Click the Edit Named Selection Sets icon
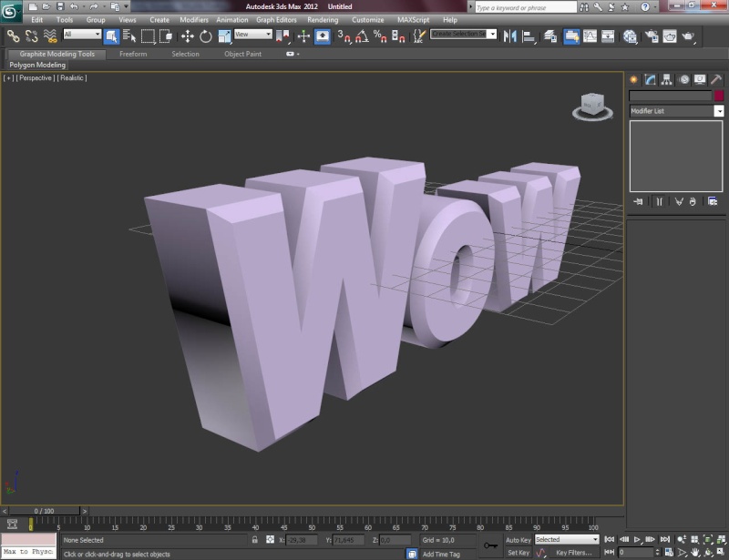Image resolution: width=729 pixels, height=560 pixels. (x=419, y=36)
